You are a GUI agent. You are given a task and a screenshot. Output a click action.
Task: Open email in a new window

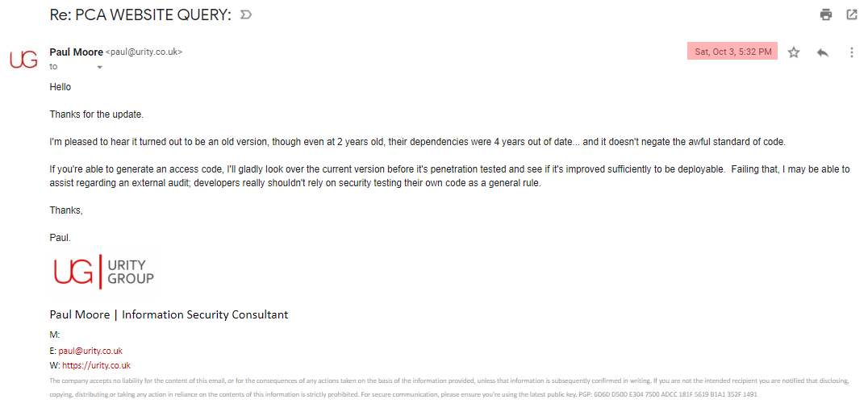pyautogui.click(x=851, y=15)
